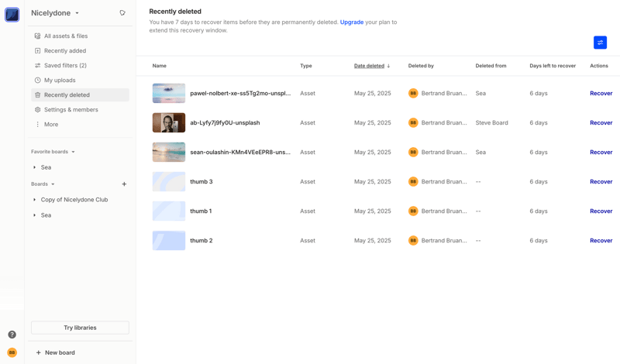The width and height of the screenshot is (620, 364).
Task: Click the Try libraries button
Action: pos(80,328)
